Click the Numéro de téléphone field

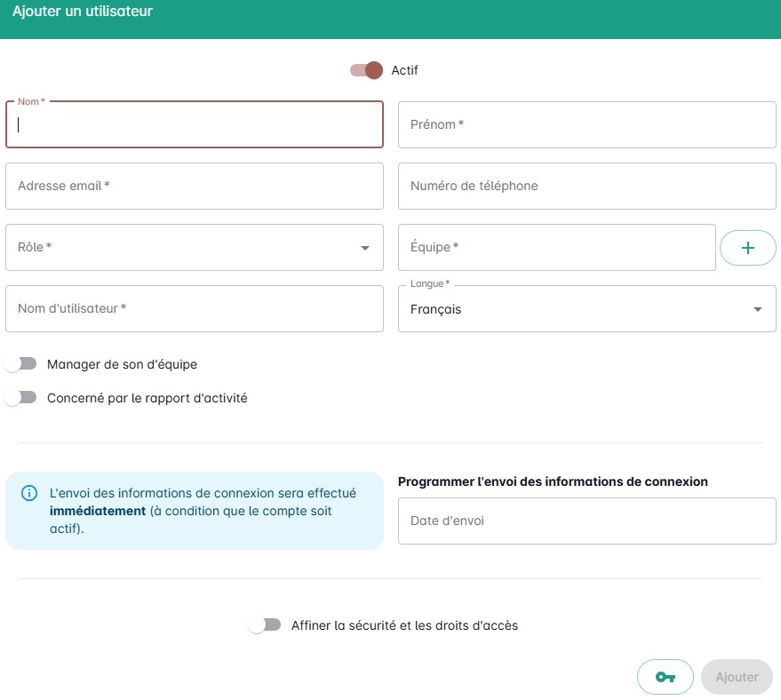tap(586, 186)
